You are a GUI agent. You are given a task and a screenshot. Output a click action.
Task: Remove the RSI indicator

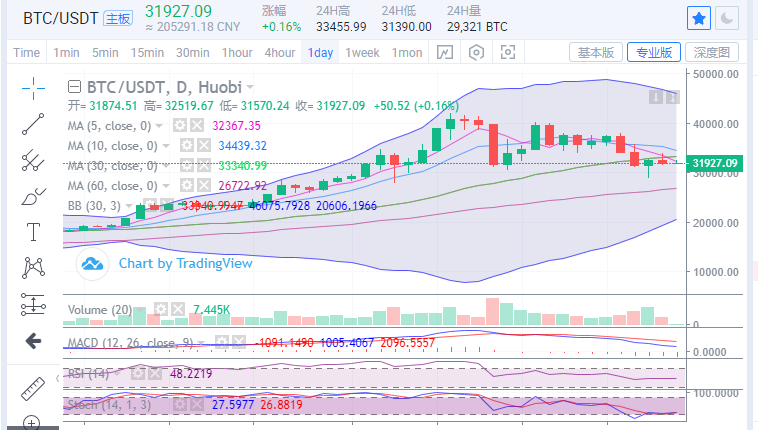[155, 373]
